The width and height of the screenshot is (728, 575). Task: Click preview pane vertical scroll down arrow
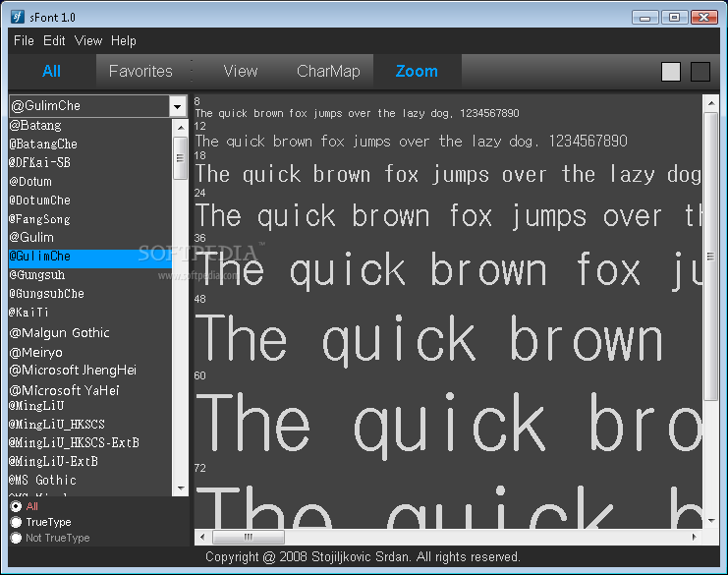click(711, 521)
